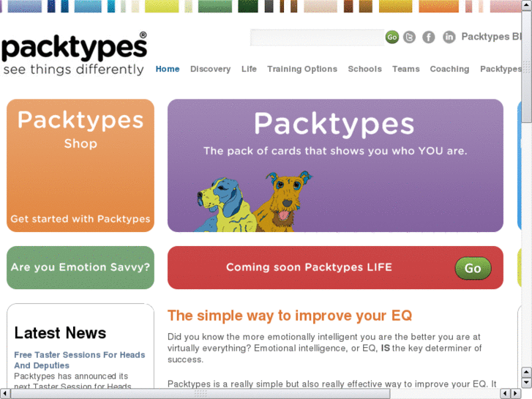The height and width of the screenshot is (399, 532).
Task: Click the horizontal scrollbar left arrow at far left
Action: [x=4, y=394]
